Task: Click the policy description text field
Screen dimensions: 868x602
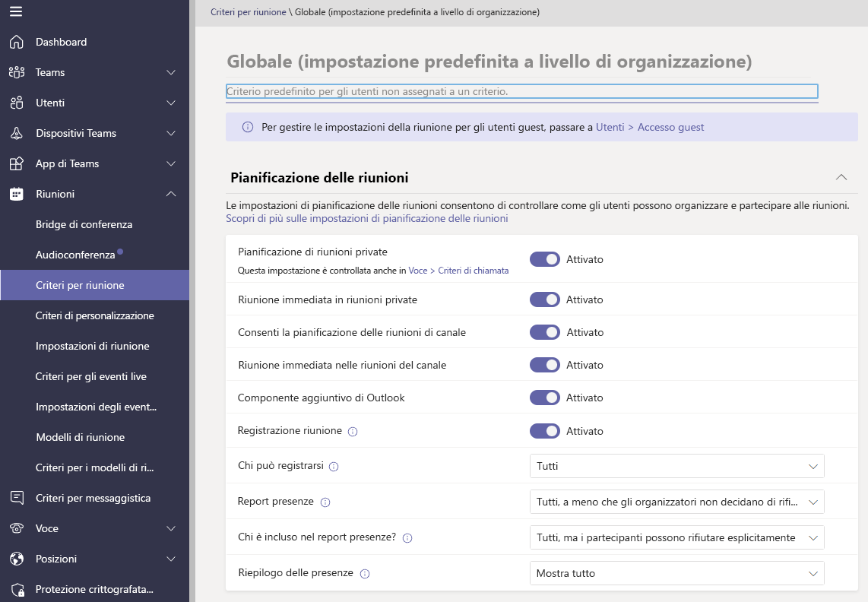Action: point(521,91)
